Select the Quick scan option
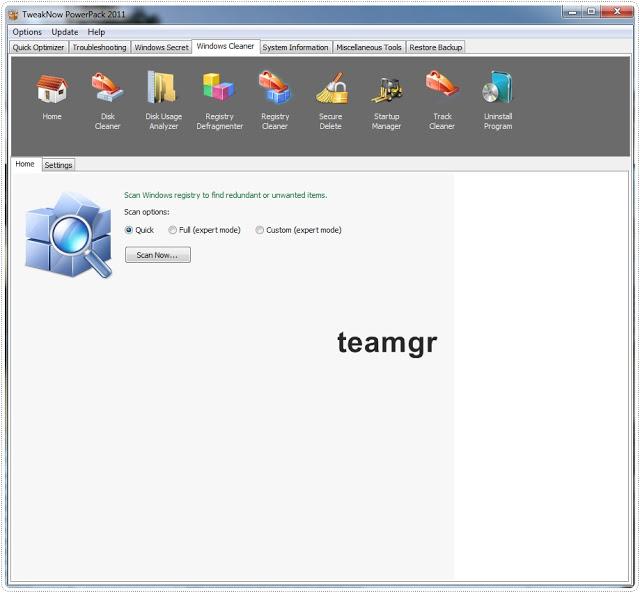This screenshot has height=593, width=640. 140,230
